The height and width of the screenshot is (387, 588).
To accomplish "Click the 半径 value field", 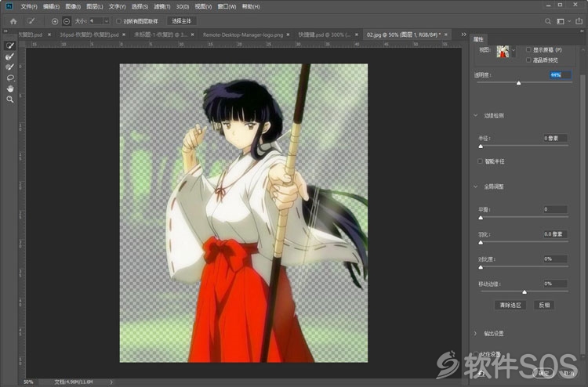I will 555,138.
